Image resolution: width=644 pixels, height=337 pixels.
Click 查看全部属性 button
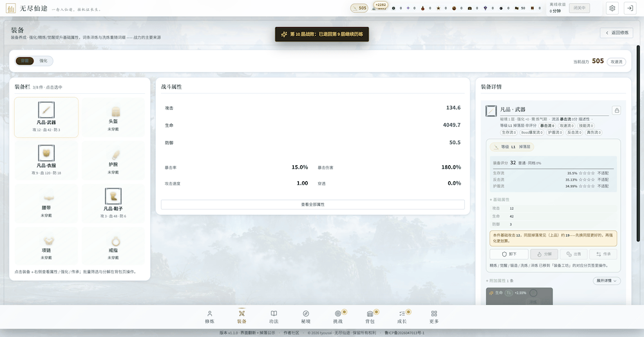pyautogui.click(x=312, y=204)
